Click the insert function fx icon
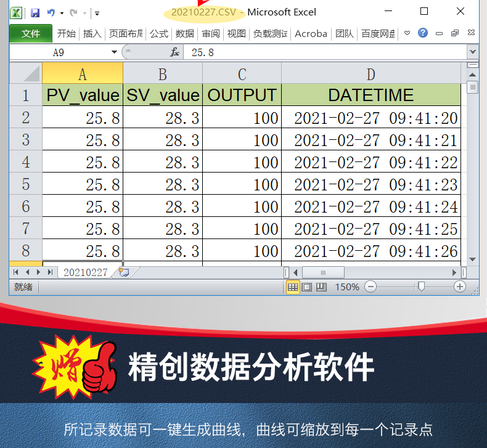 (174, 52)
